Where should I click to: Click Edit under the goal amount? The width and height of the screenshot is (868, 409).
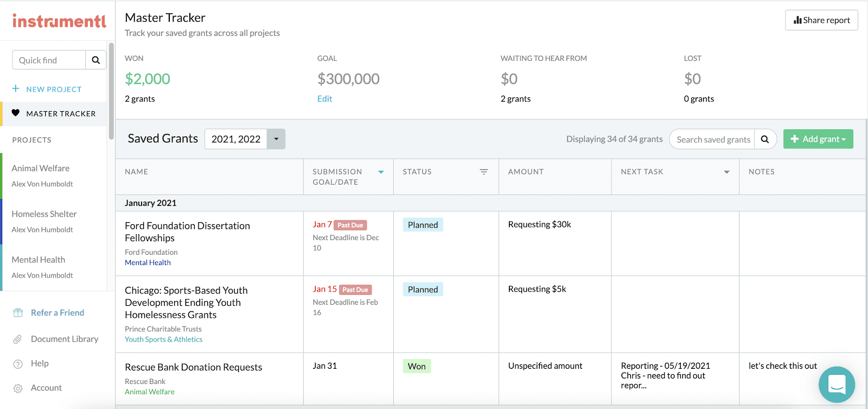click(x=324, y=99)
